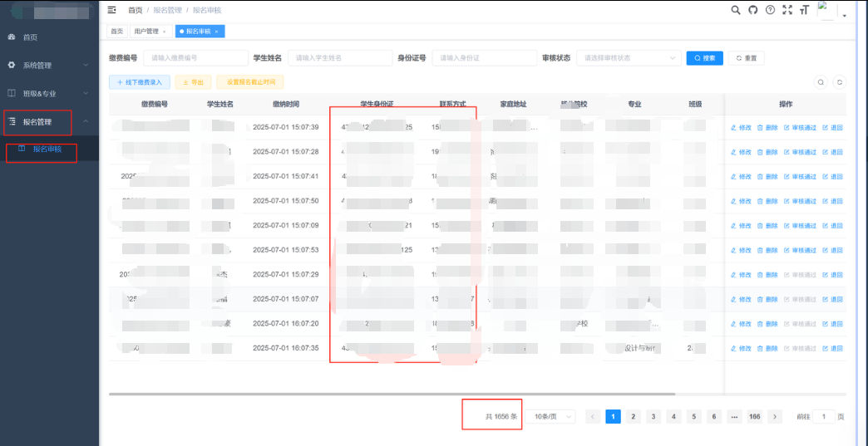The width and height of the screenshot is (868, 446).
Task: Expand 系统管理 in the sidebar
Action: [x=49, y=66]
